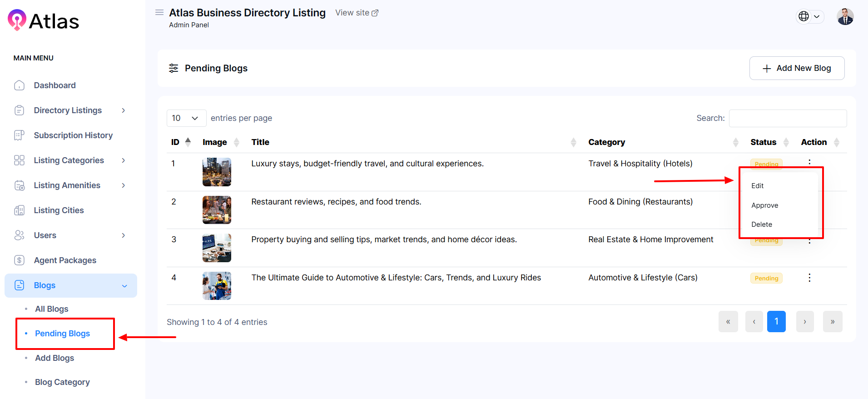This screenshot has height=399, width=868.
Task: Open the View site link
Action: coord(357,13)
